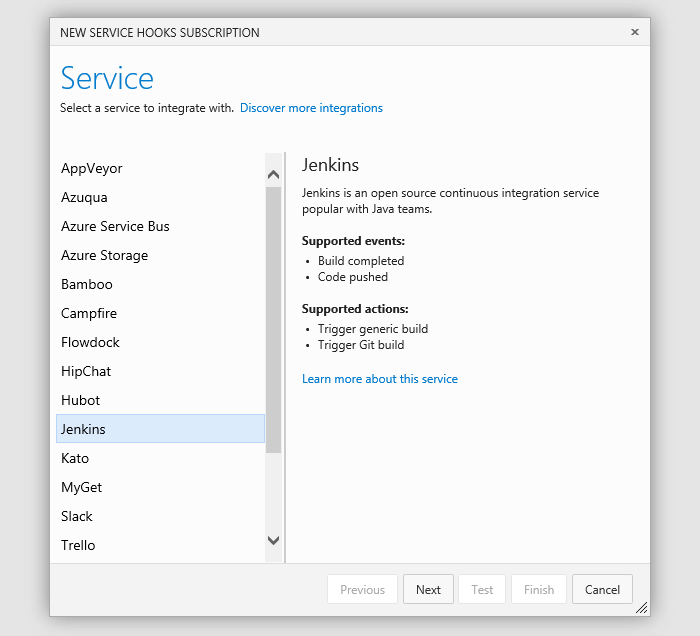
Task: Select Flowdock service entry
Action: (x=160, y=342)
